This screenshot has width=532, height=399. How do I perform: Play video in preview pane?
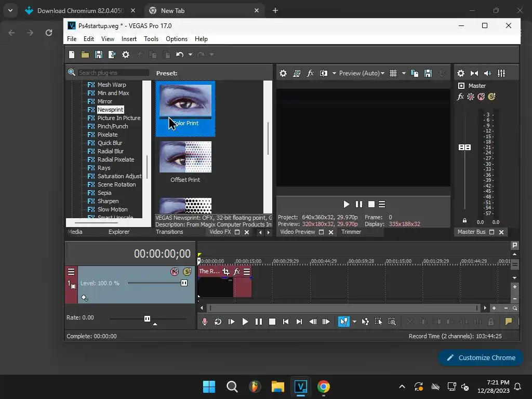click(x=346, y=204)
